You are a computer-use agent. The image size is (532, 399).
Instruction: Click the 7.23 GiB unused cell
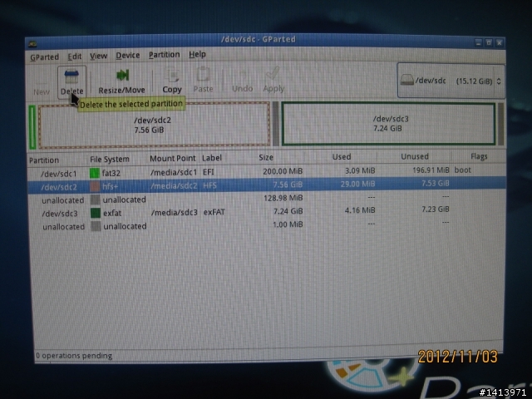coord(436,209)
